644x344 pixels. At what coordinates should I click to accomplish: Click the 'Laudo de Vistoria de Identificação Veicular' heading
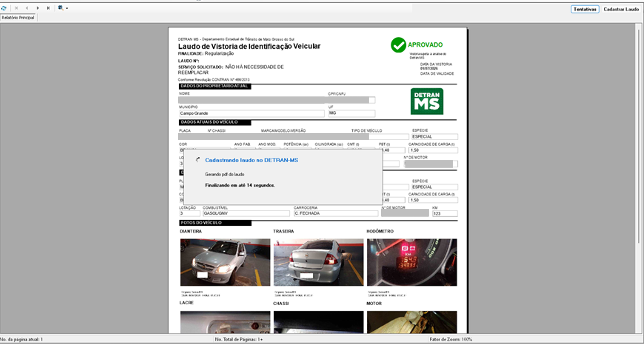pos(249,46)
